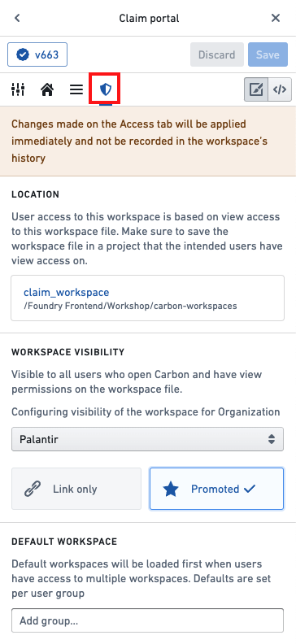Viewport: 296px width, 644px height.
Task: Open the menu list tab icon
Action: (x=76, y=89)
